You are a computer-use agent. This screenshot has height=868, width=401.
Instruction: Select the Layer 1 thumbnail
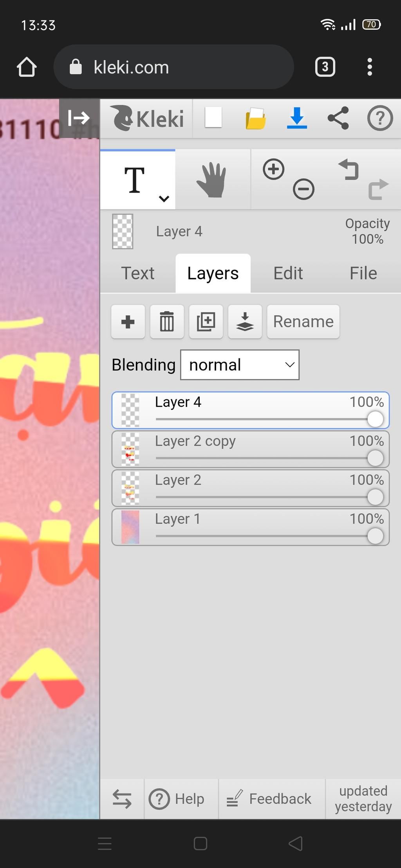click(x=130, y=527)
